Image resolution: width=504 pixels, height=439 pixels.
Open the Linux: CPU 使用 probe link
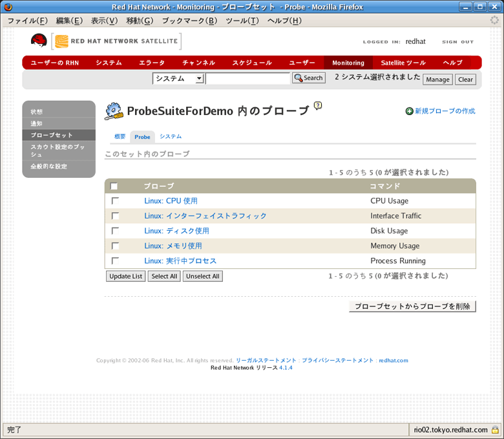[171, 201]
